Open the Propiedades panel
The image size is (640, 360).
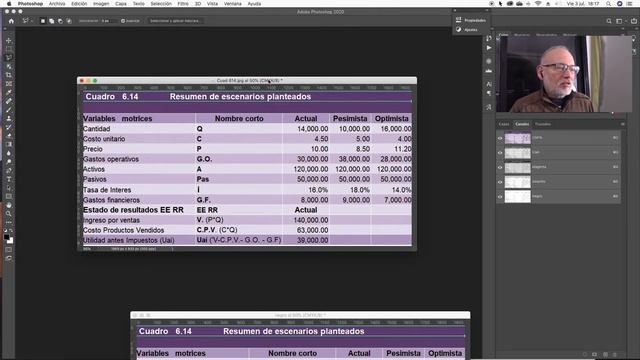(x=471, y=20)
